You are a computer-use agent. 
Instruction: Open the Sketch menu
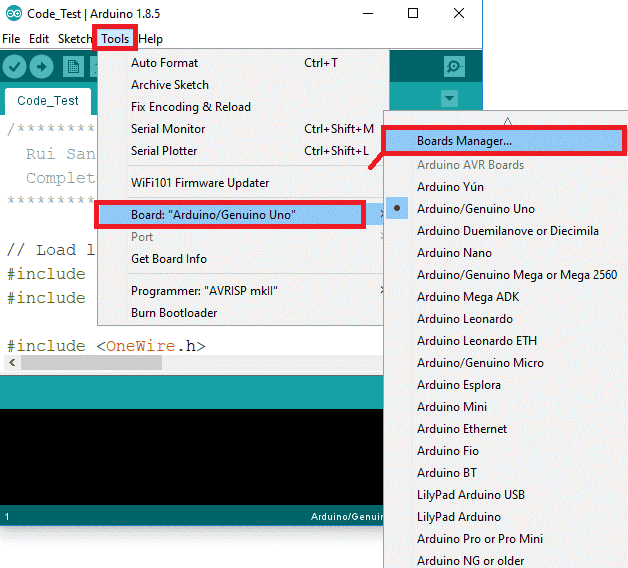[x=74, y=39]
